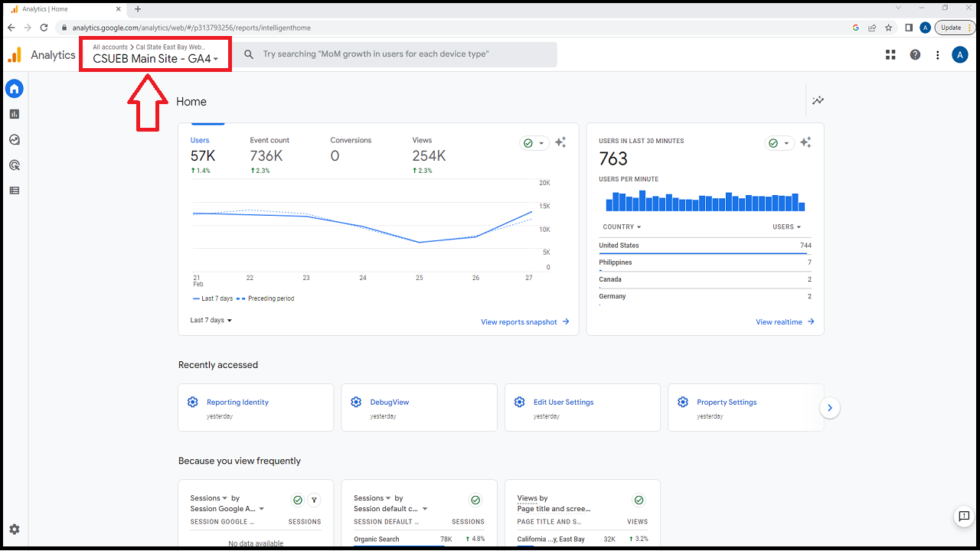Select the Views metric tab

429,155
